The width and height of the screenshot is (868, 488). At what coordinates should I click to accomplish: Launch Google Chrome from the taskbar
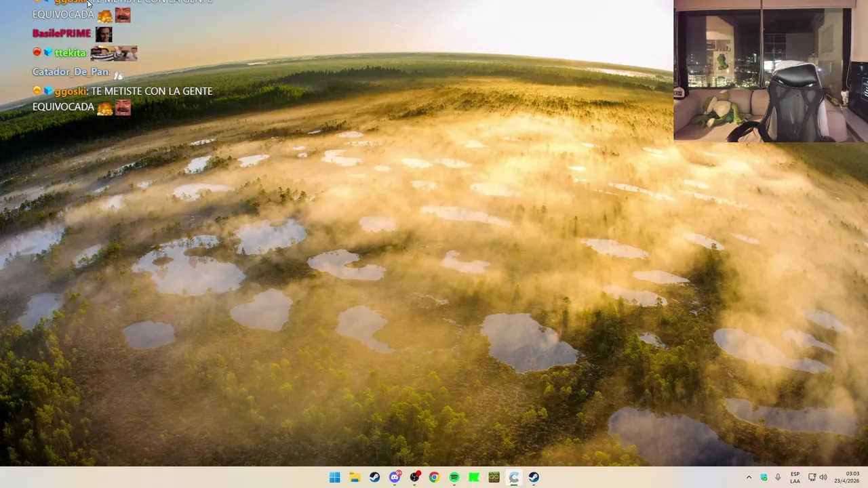click(x=434, y=477)
